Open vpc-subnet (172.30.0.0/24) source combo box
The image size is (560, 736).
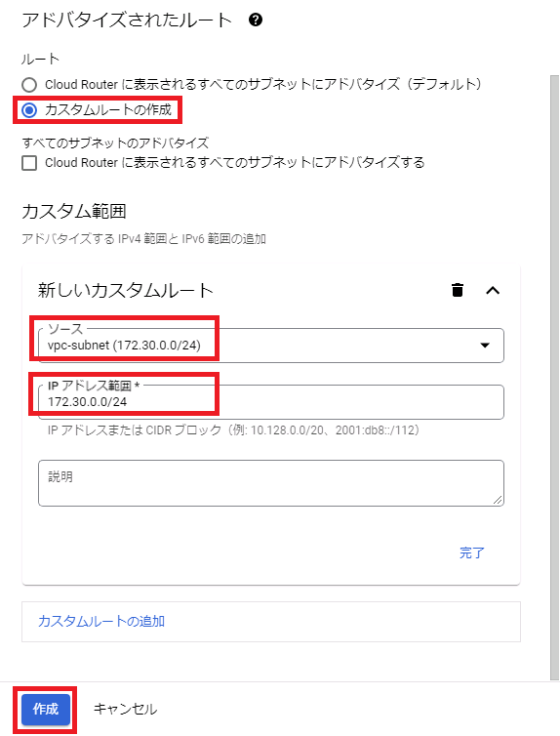[271, 346]
